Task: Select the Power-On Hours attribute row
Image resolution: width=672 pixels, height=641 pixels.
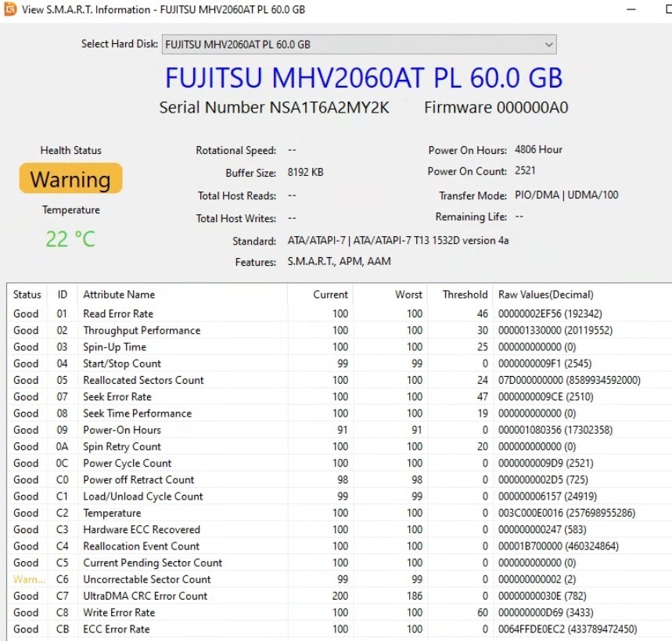Action: click(x=340, y=430)
